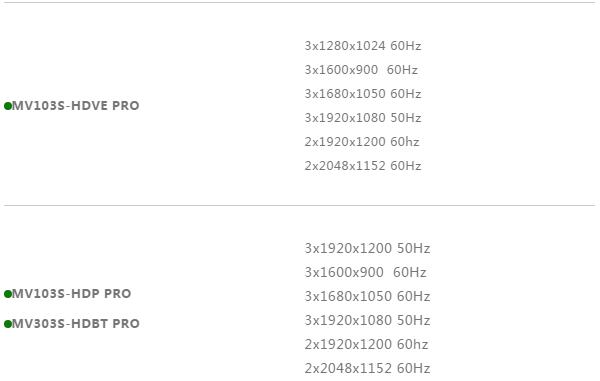Click the top divider line above HDVE PRO row
Viewport: 600px width, 381px height.
click(300, 3)
